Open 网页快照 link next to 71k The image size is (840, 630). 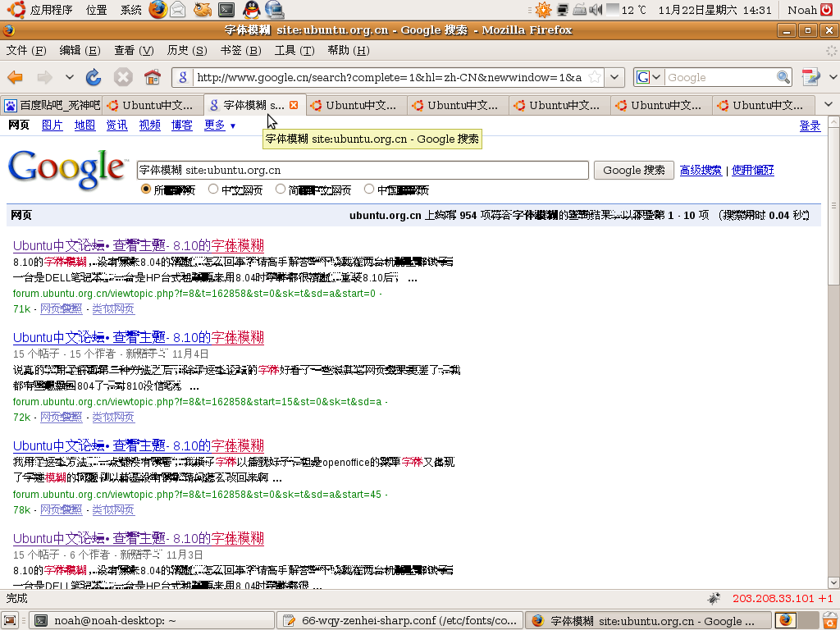click(61, 308)
